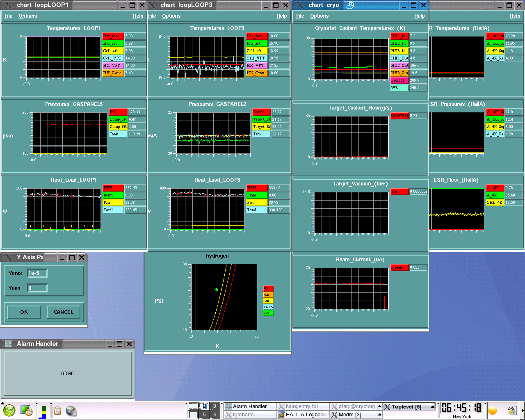Viewport: 525px width, 420px height.
Task: Click the sticky swirl icon in chart_cryo title bar
Action: pos(349,5)
